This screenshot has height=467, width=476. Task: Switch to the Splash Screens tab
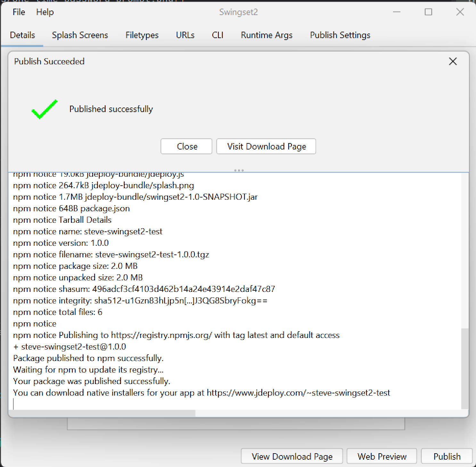[x=80, y=35]
